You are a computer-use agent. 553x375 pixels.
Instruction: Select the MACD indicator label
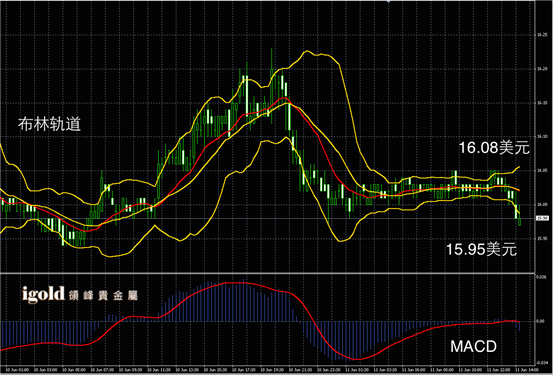tap(473, 346)
